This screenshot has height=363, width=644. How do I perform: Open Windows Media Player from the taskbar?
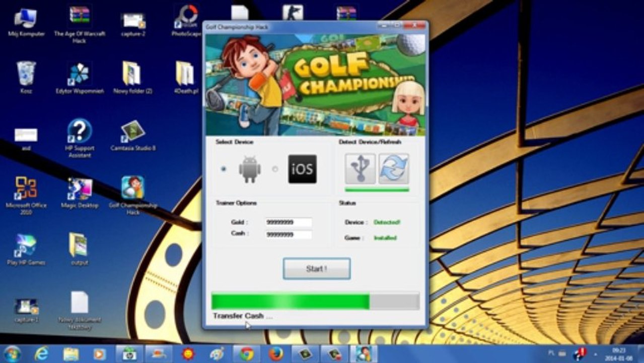click(100, 354)
